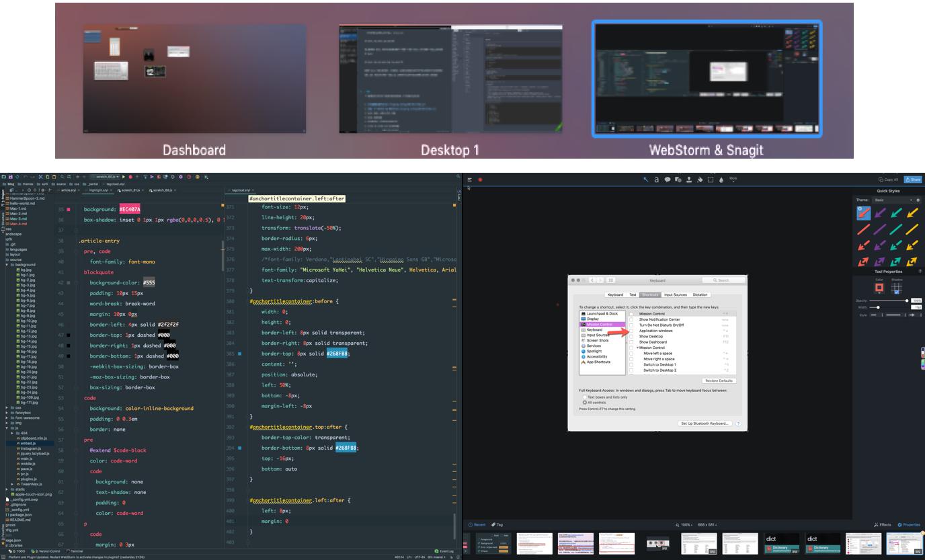Image resolution: width=925 pixels, height=560 pixels.
Task: Choose the teal arrow quick style
Action: tap(896, 213)
